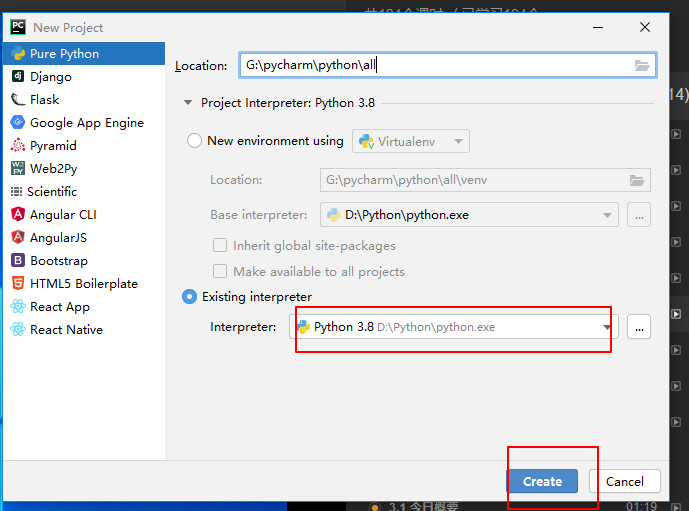Enable Inherit global site-packages checkbox
This screenshot has height=511, width=689.
220,246
